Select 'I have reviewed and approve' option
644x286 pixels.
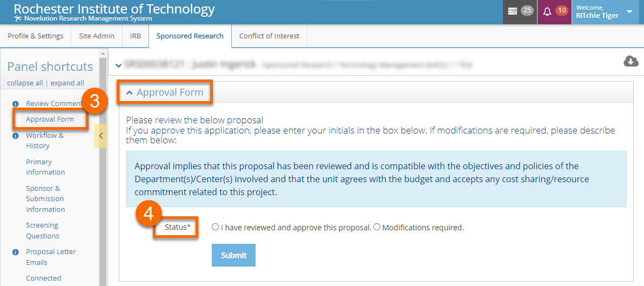[216, 228]
